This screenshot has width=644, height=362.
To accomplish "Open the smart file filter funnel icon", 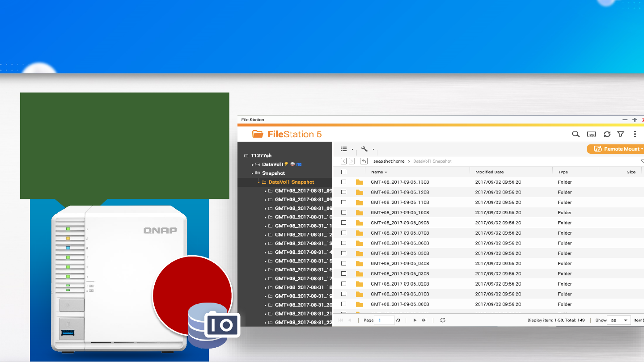I will (x=621, y=134).
